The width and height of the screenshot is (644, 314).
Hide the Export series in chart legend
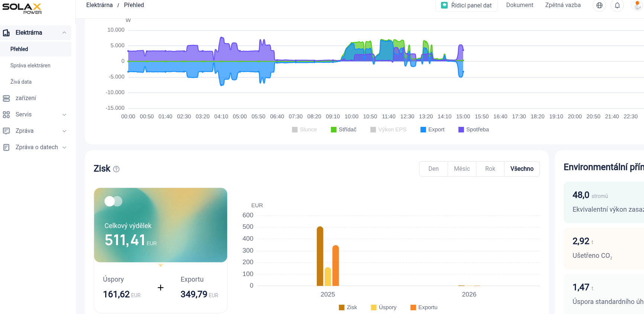[x=432, y=129]
